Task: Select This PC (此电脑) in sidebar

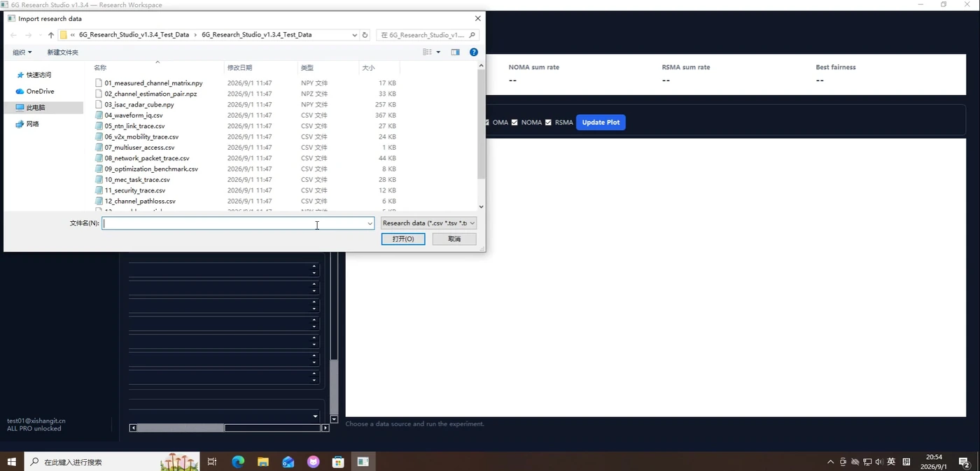Action: [36, 108]
